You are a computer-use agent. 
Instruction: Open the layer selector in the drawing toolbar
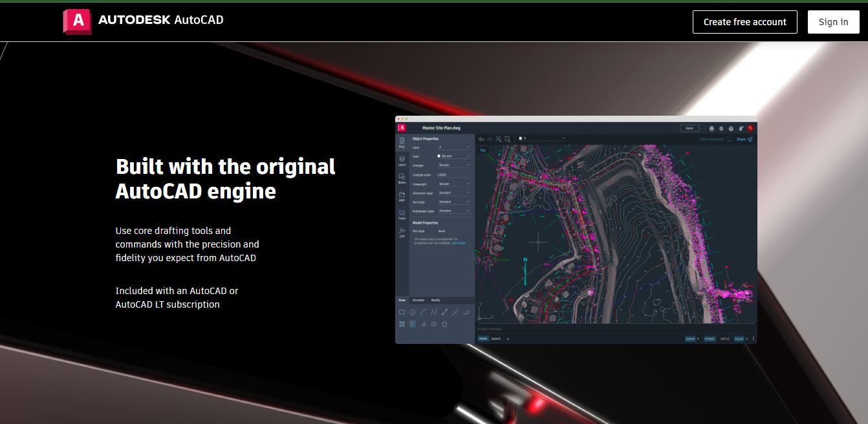(x=541, y=138)
